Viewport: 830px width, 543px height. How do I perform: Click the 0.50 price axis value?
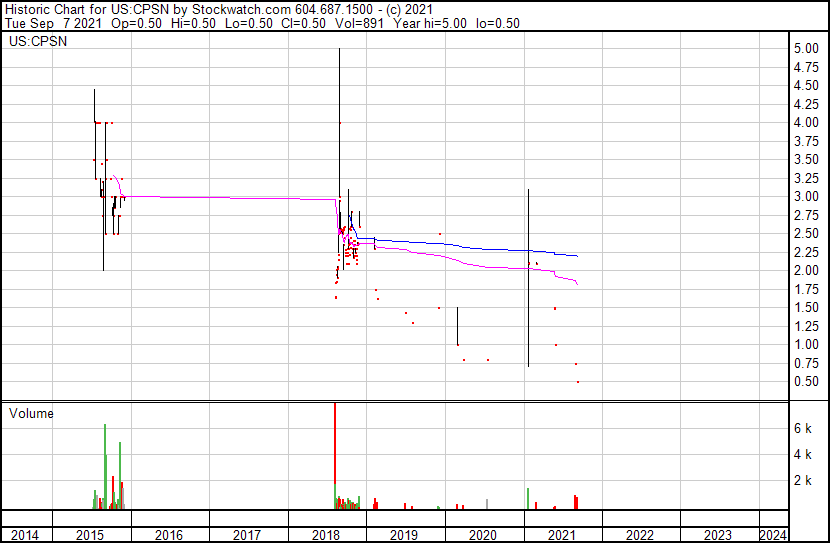tap(806, 382)
